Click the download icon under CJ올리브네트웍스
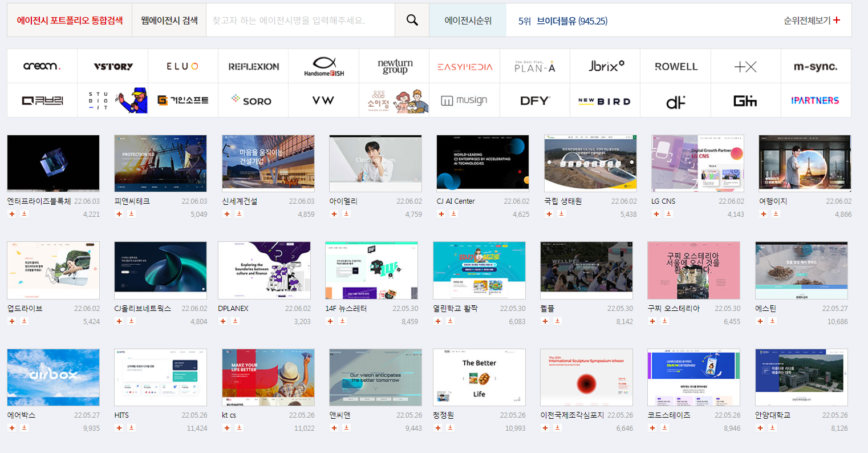This screenshot has width=868, height=453. click(131, 321)
